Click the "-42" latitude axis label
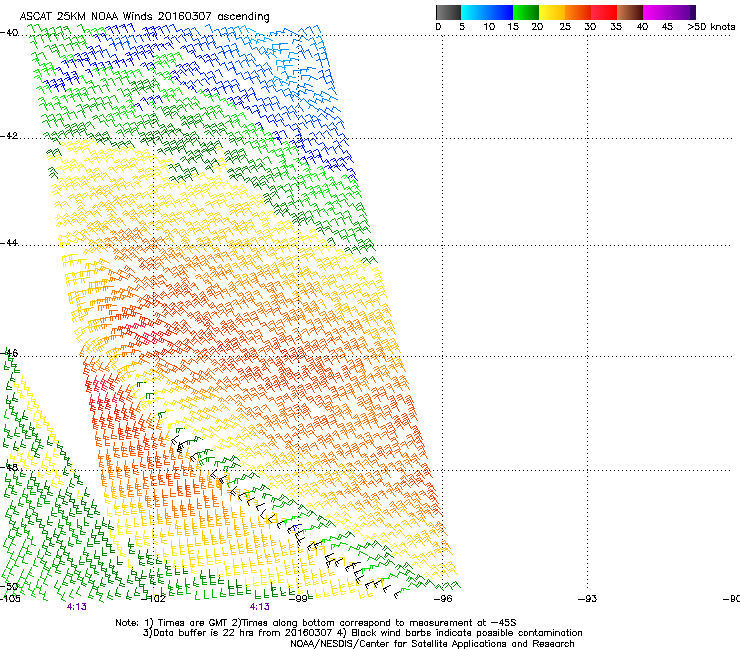 coord(9,136)
